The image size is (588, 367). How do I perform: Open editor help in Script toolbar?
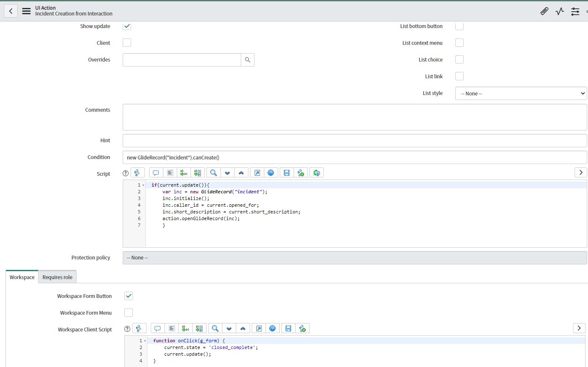pos(271,173)
